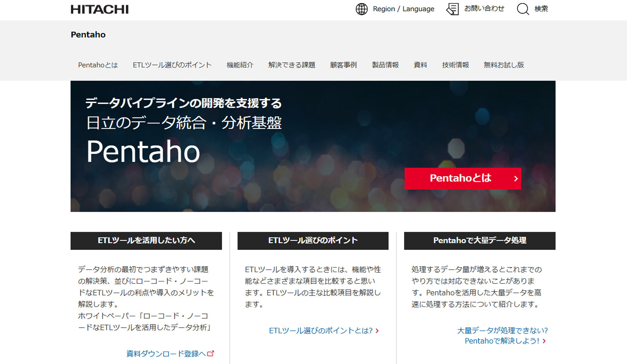Click the globe icon for Region / Language
627x364 pixels.
point(362,9)
